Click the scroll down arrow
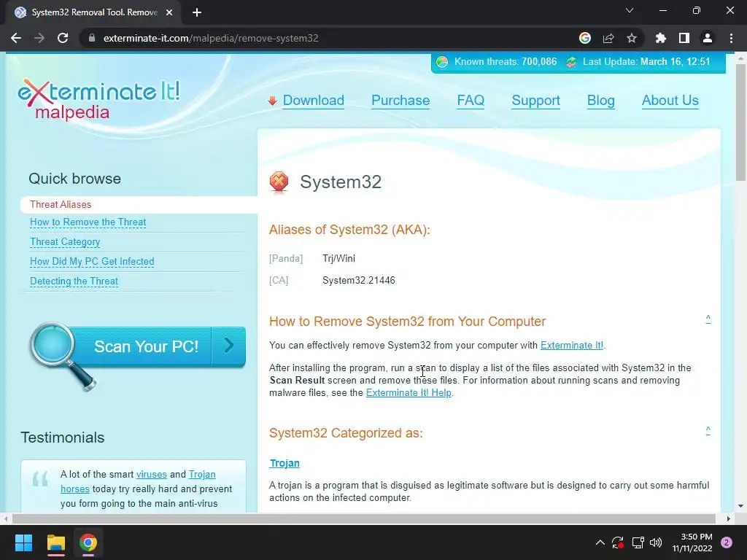747x560 pixels. click(740, 506)
